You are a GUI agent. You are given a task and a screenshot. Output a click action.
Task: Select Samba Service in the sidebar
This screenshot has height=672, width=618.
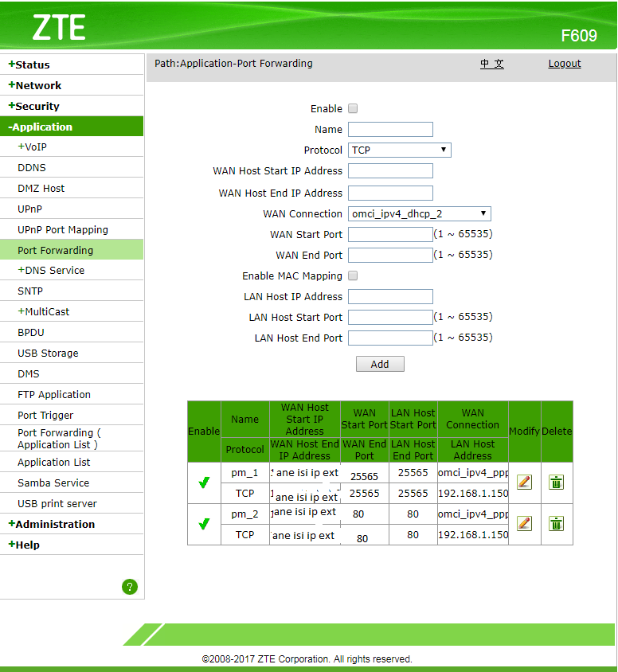pos(53,483)
